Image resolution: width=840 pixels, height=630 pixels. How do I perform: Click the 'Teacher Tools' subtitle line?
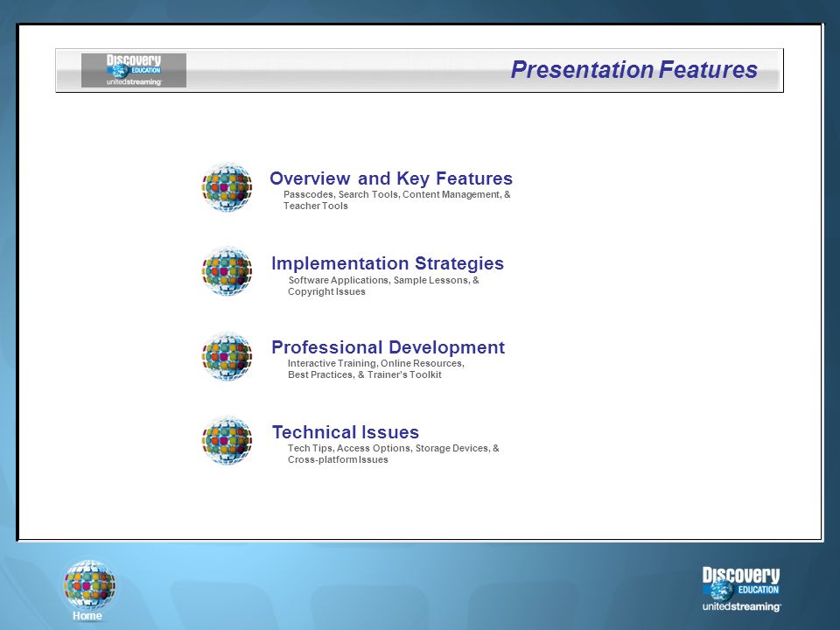(x=316, y=206)
